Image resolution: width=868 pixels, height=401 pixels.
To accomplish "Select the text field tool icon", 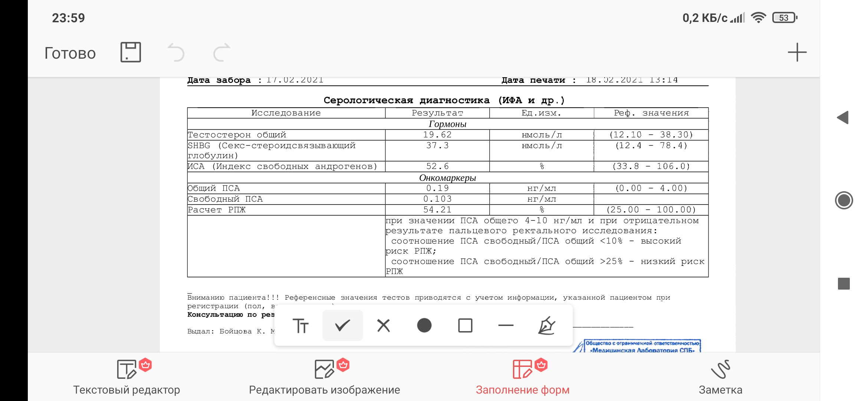I will 301,326.
